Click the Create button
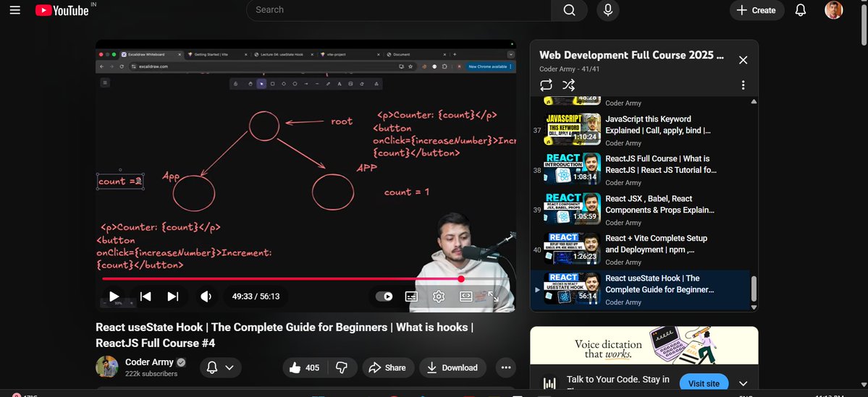Viewport: 868px width, 397px height. point(757,10)
